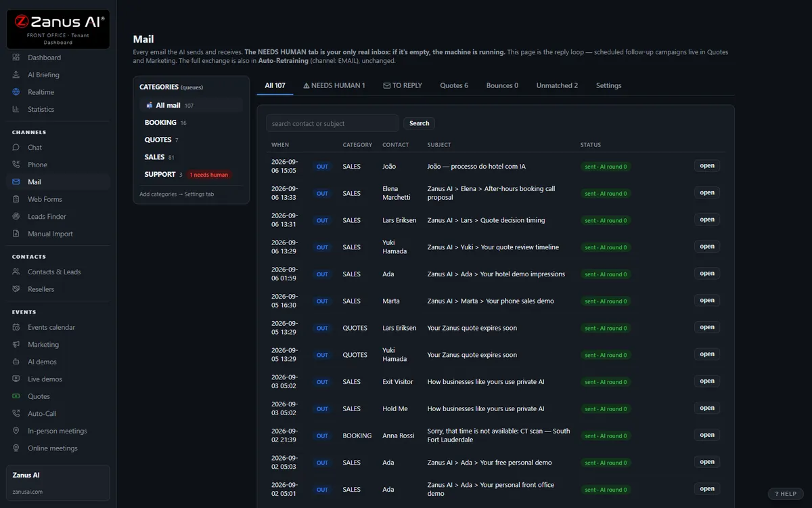Open the Phone channel icon
Screen dimensions: 812x508
click(x=16, y=165)
